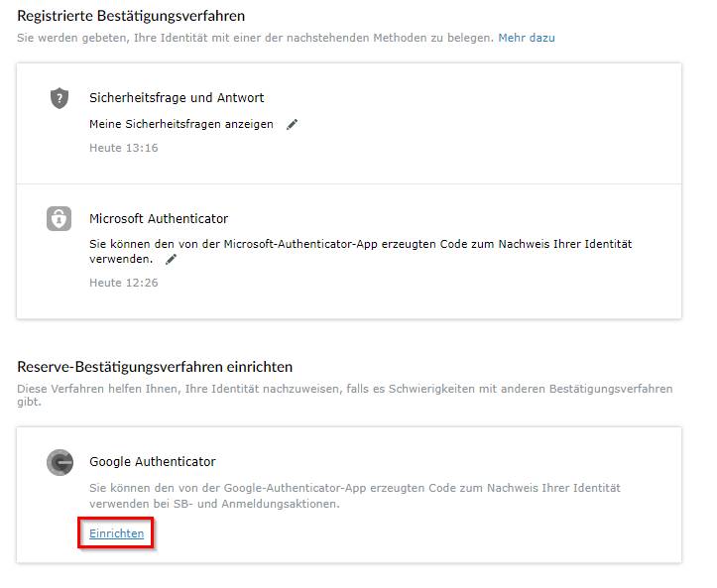
Task: Click the Google-Authenticator-App description text
Action: click(355, 496)
